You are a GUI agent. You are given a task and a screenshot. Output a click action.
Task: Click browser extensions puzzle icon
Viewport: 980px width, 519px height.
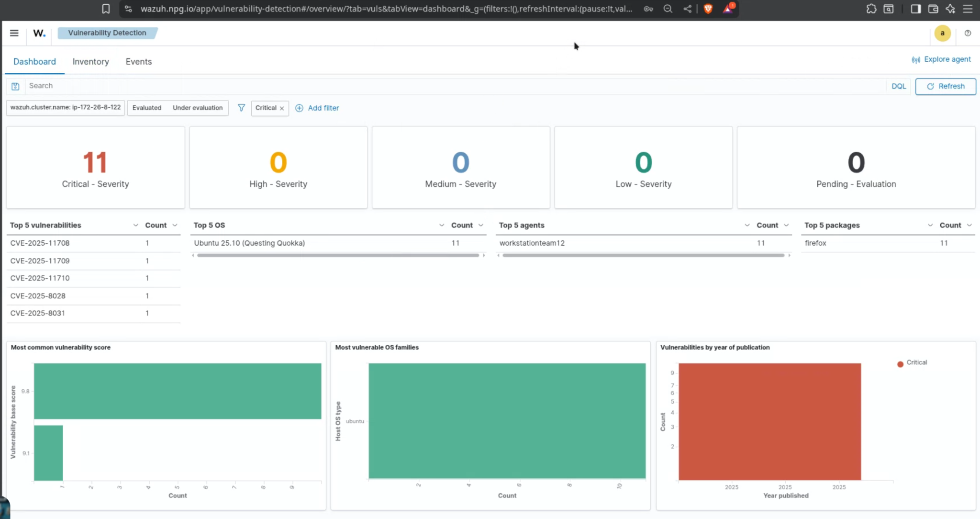coord(871,9)
